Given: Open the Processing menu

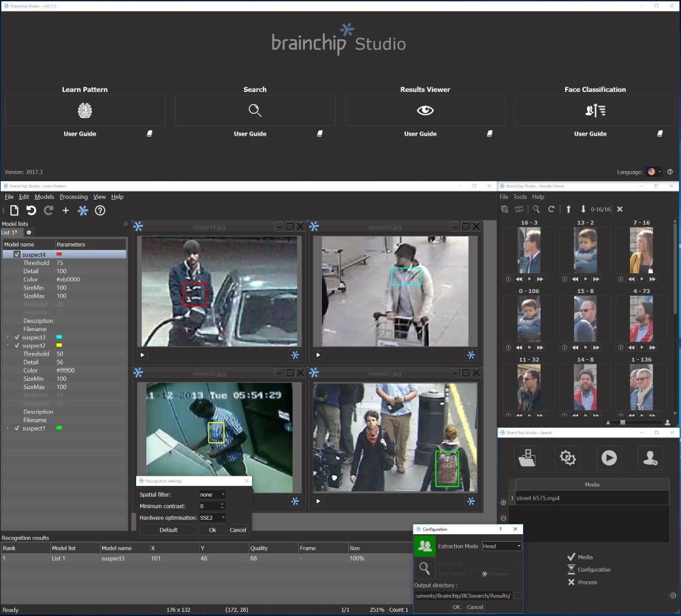Looking at the screenshot, I should coord(74,197).
